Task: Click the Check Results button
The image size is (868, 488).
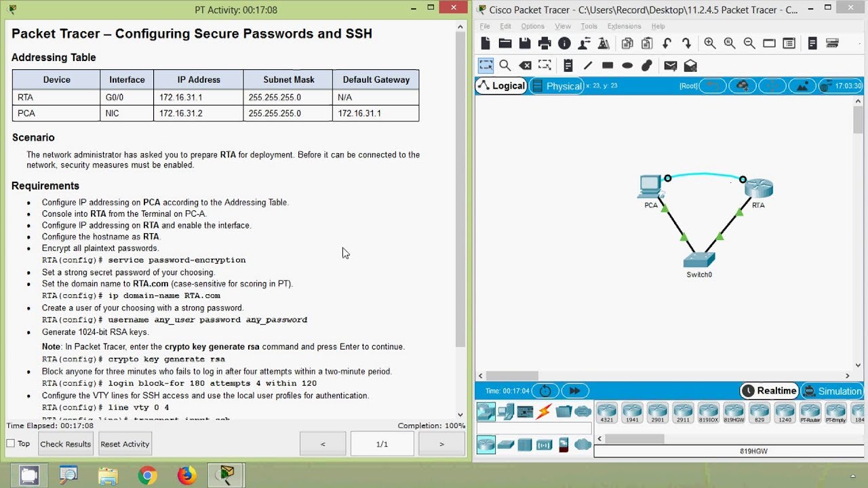Action: (x=66, y=444)
